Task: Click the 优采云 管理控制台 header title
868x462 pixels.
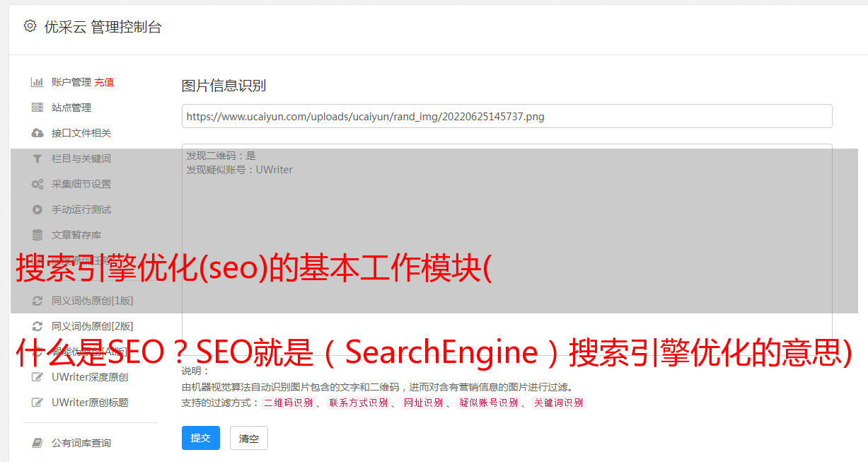Action: [103, 27]
